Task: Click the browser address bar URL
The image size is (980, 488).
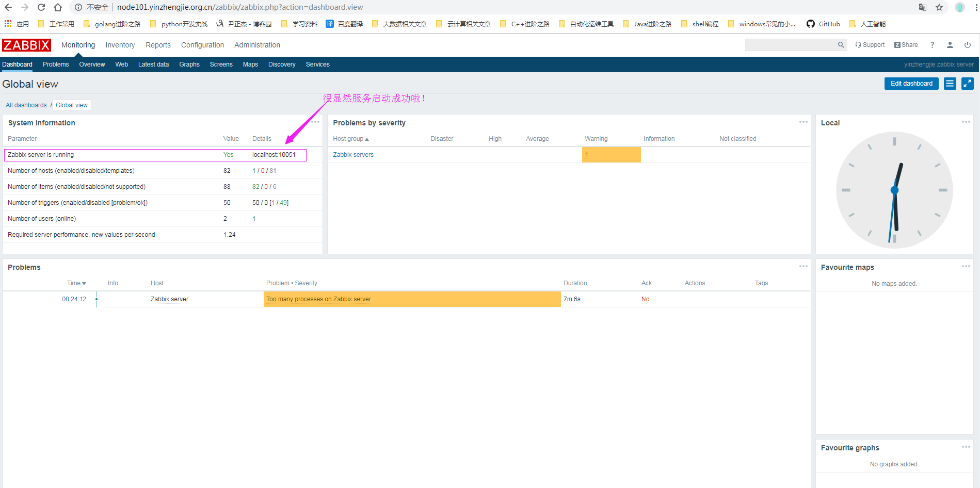Action: pyautogui.click(x=240, y=7)
